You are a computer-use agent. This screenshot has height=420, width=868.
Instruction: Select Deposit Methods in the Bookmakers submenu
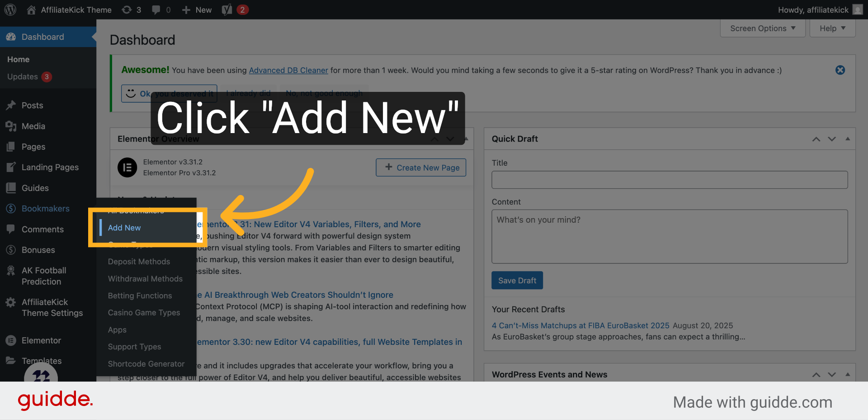click(139, 262)
